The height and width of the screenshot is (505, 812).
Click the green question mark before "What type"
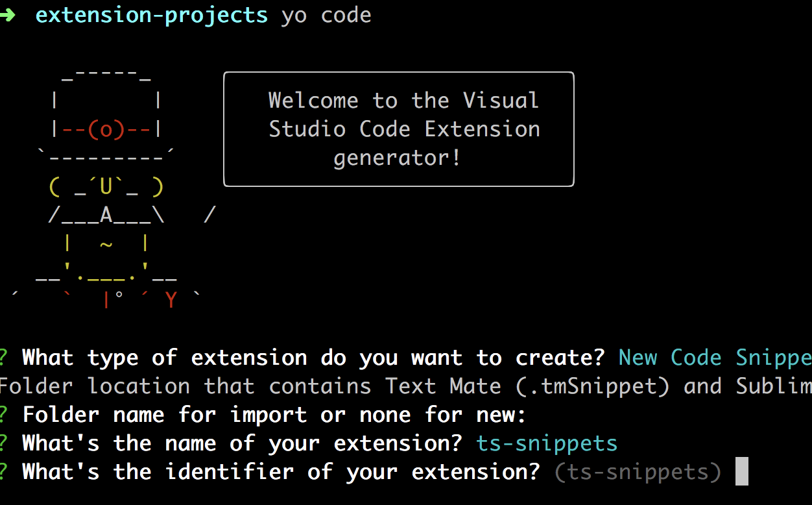(x=3, y=358)
